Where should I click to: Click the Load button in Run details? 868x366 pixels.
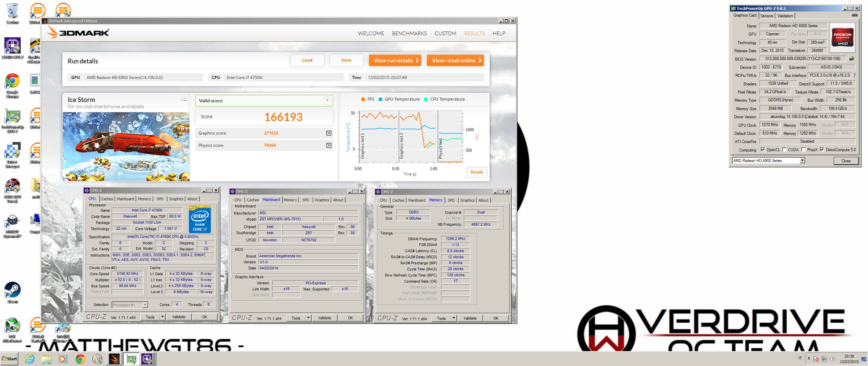tap(307, 60)
